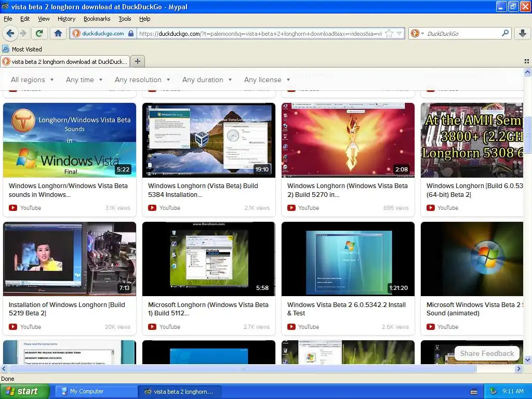This screenshot has height=399, width=532.
Task: Open the Windows Start menu
Action: pyautogui.click(x=24, y=391)
